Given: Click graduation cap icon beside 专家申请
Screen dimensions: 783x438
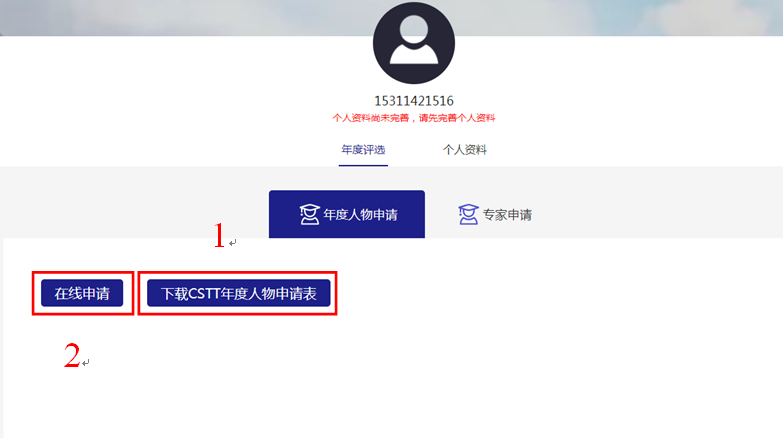Looking at the screenshot, I should (468, 215).
